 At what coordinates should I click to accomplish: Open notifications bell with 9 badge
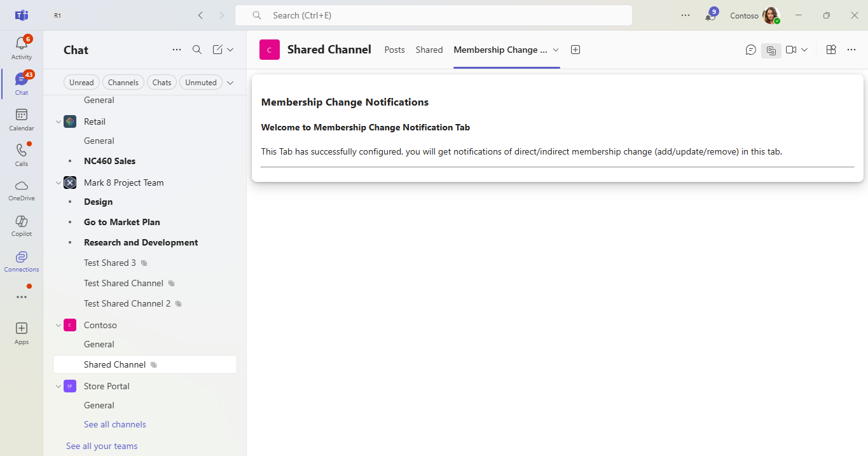pyautogui.click(x=710, y=15)
